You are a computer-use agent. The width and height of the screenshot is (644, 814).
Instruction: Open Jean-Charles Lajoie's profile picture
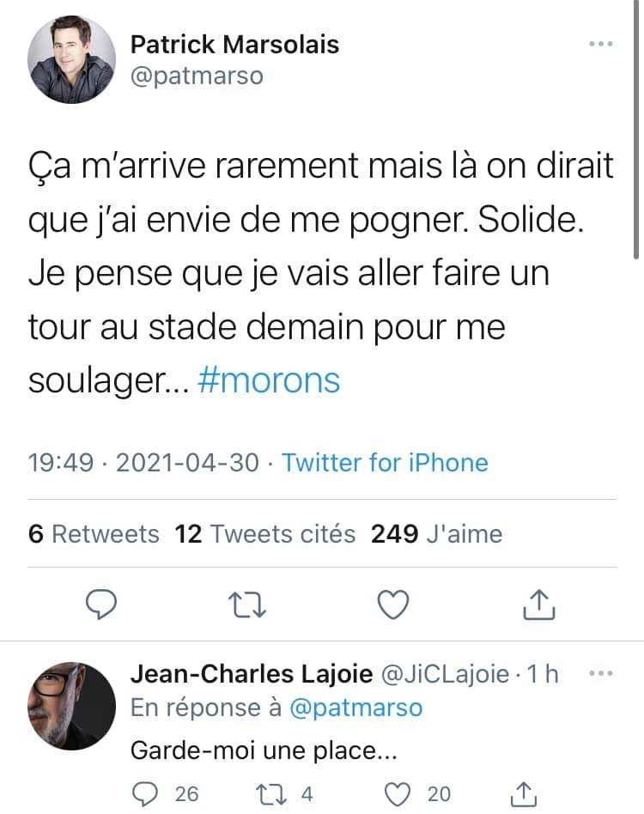[x=71, y=706]
